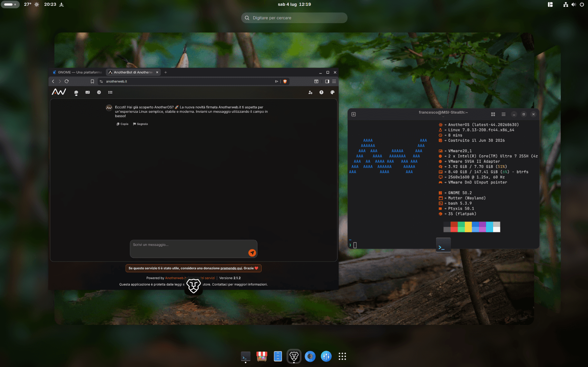Open the Terminal app in the dock
The image size is (588, 367).
(246, 356)
